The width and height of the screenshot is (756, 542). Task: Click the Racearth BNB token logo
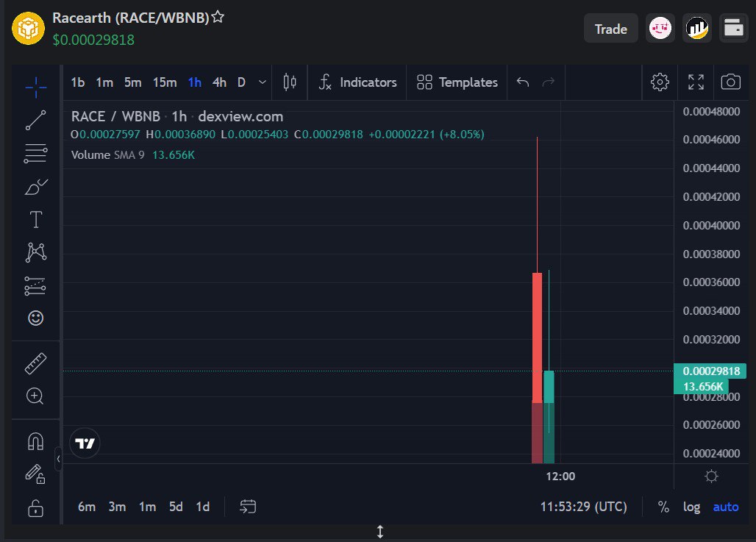pyautogui.click(x=28, y=29)
